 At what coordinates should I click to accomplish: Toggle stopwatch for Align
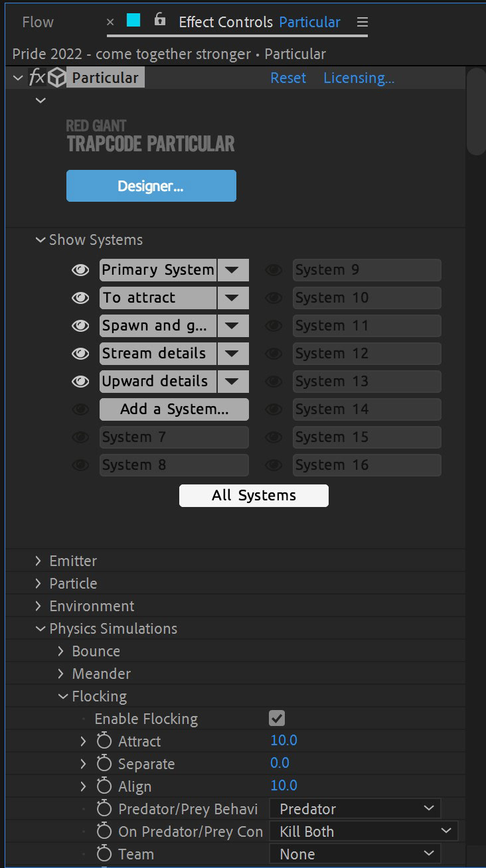pyautogui.click(x=104, y=786)
